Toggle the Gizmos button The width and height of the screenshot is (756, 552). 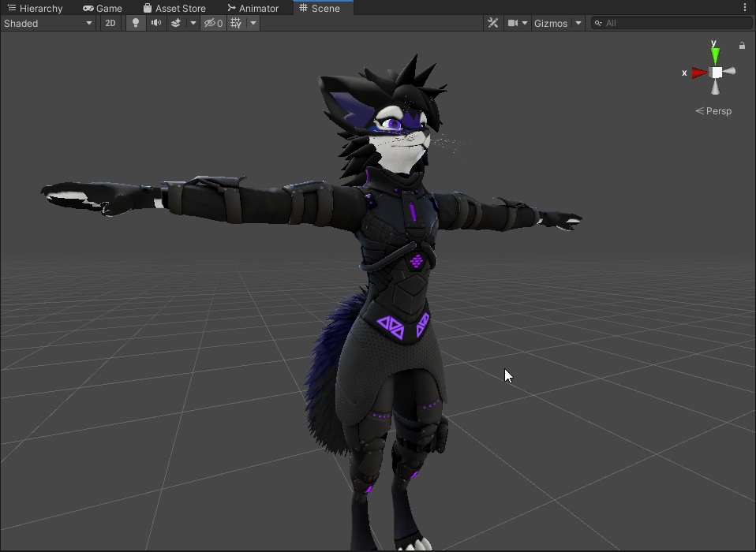551,23
